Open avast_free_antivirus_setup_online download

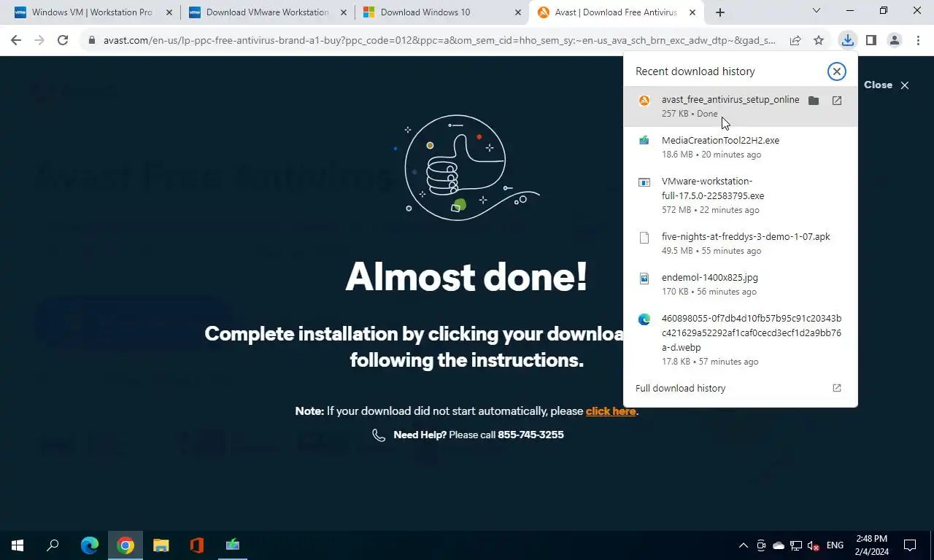coord(741,106)
